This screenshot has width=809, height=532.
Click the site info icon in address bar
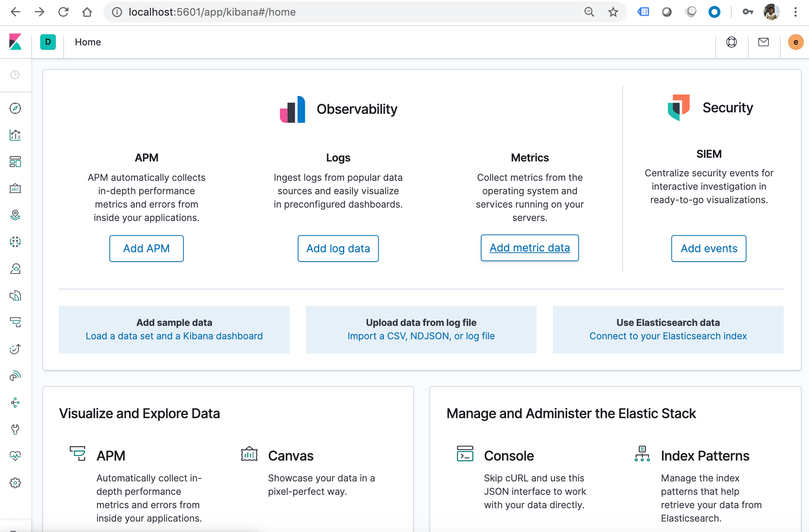pyautogui.click(x=117, y=12)
